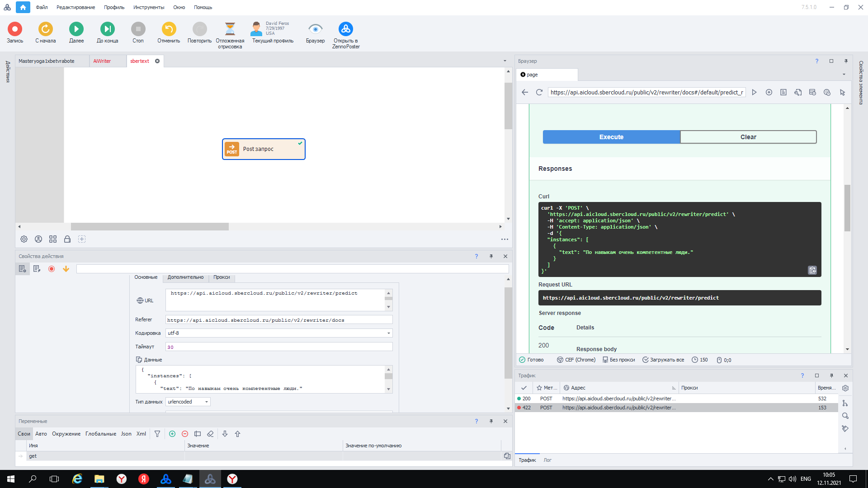Open the Действия side panel
This screenshot has height=488, width=868.
coord(8,71)
